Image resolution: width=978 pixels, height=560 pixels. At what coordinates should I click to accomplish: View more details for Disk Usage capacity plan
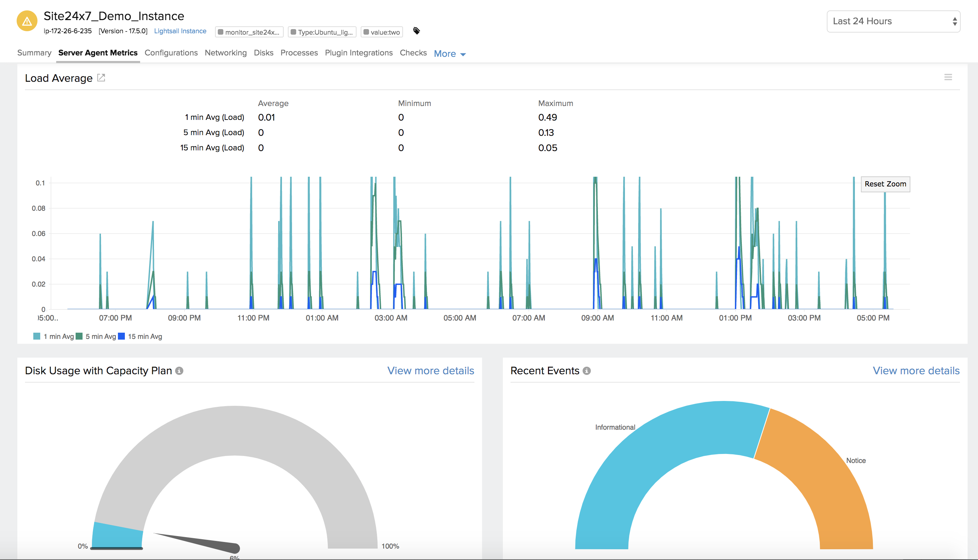point(430,371)
